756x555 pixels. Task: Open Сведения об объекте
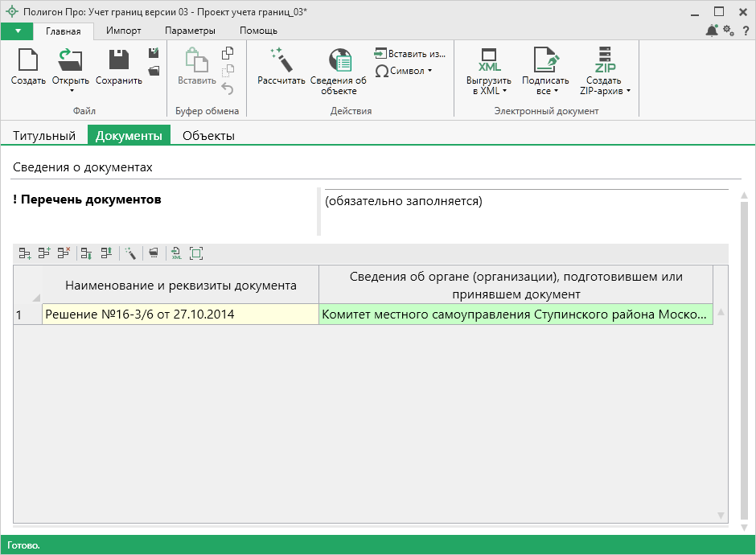pos(339,61)
